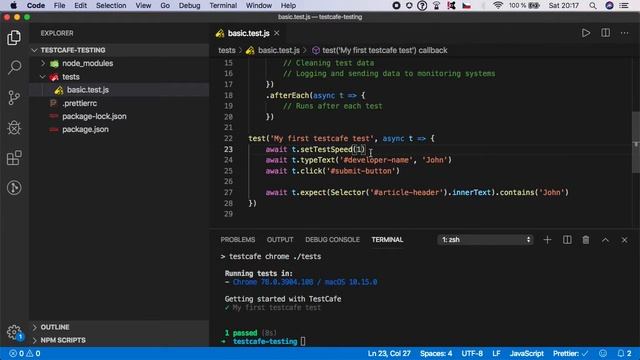Collapse the TESTCAFE-TESTING folder section
640x360 pixels.
[119, 50]
